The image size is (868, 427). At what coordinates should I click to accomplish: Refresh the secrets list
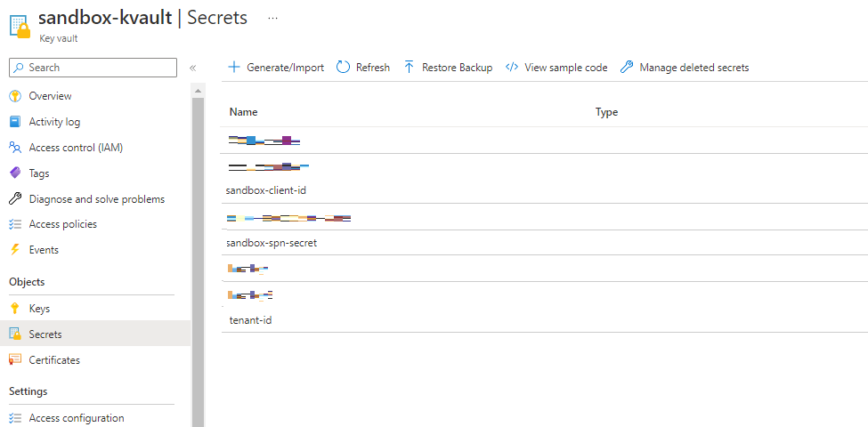[x=363, y=68]
